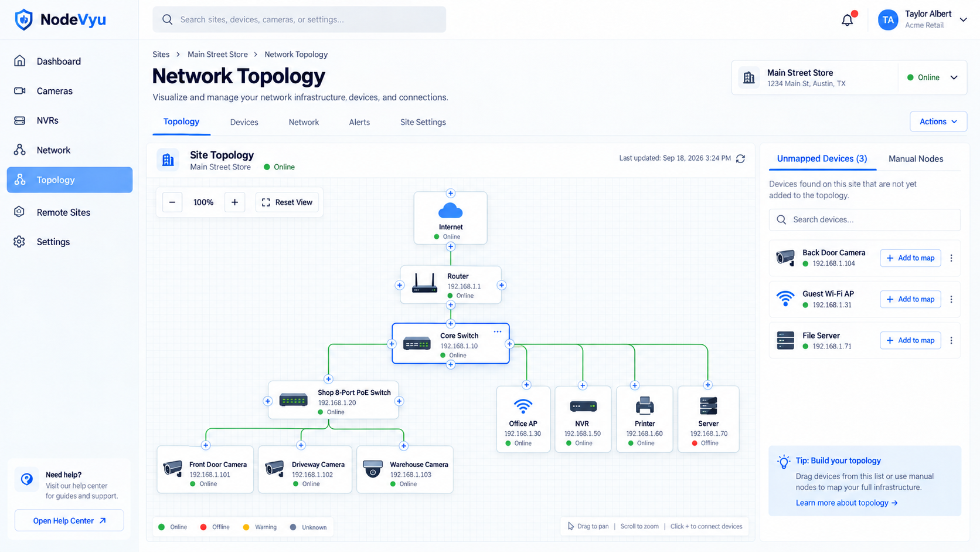Add Guest Wi-Fi AP to map
This screenshot has width=980, height=552.
pyautogui.click(x=910, y=299)
